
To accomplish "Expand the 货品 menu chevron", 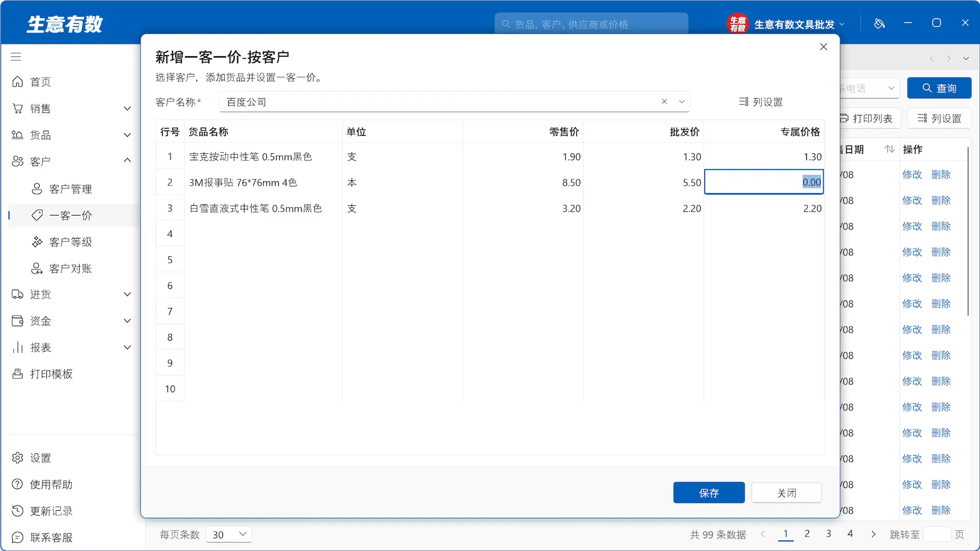I will 127,135.
